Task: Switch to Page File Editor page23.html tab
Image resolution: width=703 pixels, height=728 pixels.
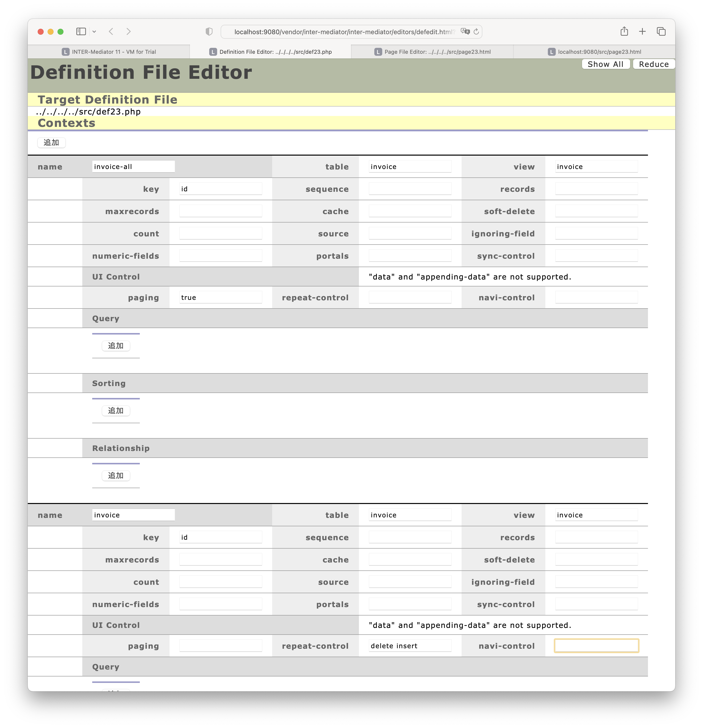Action: click(432, 52)
